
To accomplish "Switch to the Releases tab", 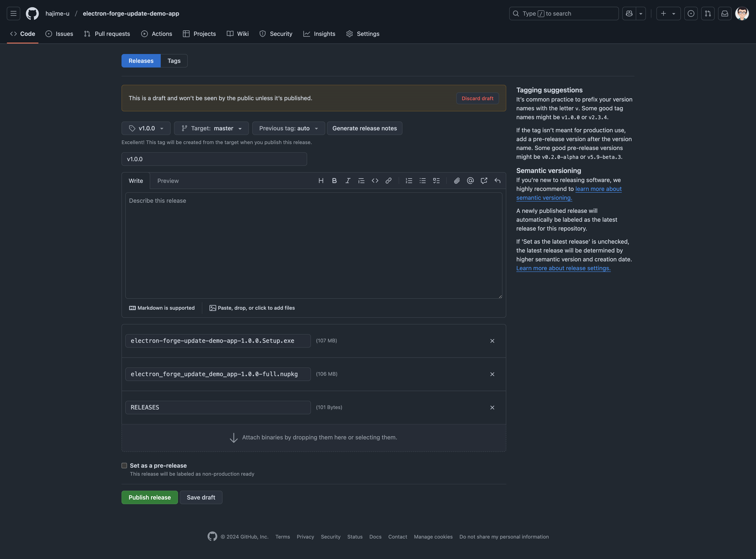I will point(141,61).
